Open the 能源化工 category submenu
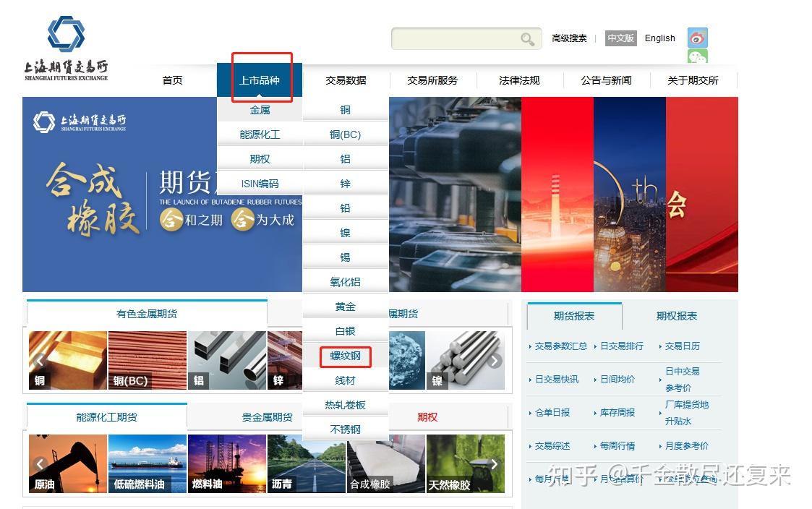The image size is (812, 509). pyautogui.click(x=259, y=134)
